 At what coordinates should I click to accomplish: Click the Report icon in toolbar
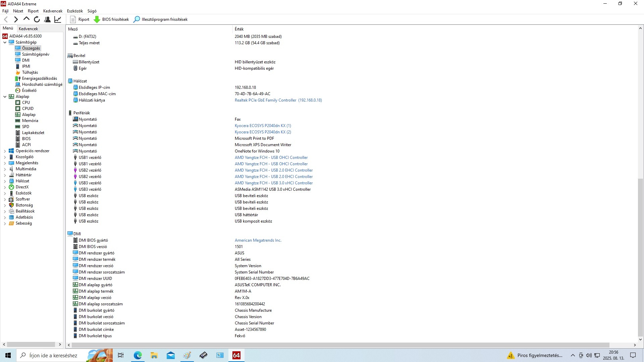[x=73, y=19]
